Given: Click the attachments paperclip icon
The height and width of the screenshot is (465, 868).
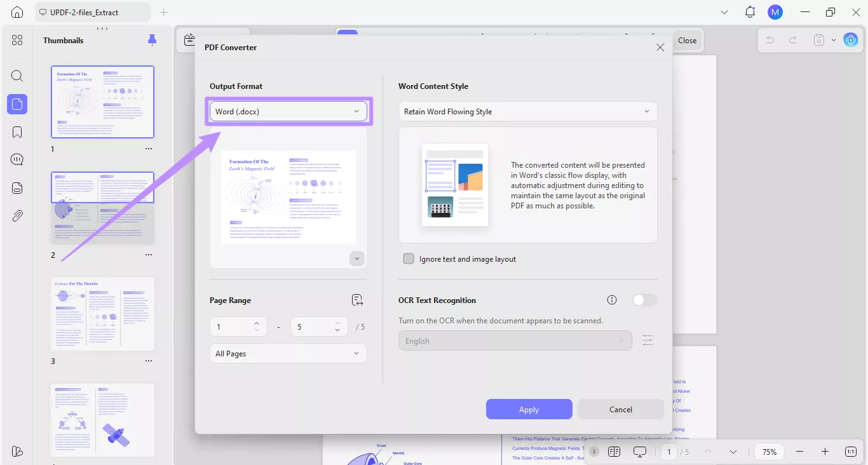Looking at the screenshot, I should [17, 215].
